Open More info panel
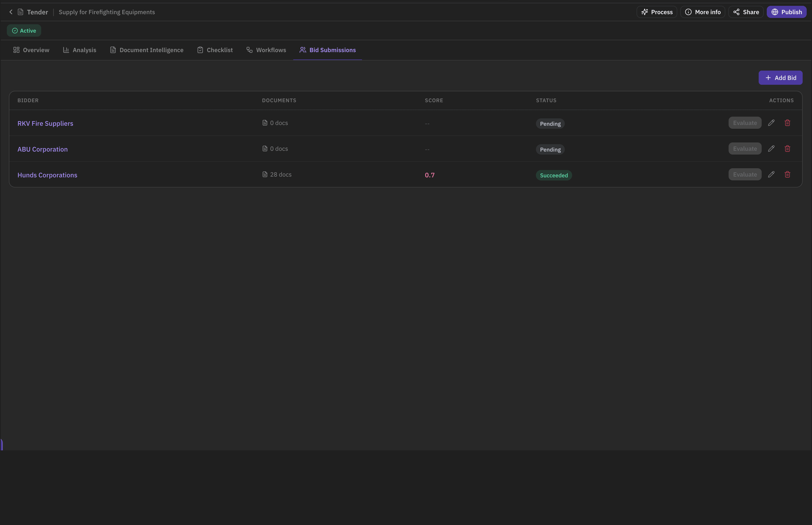 pos(703,12)
